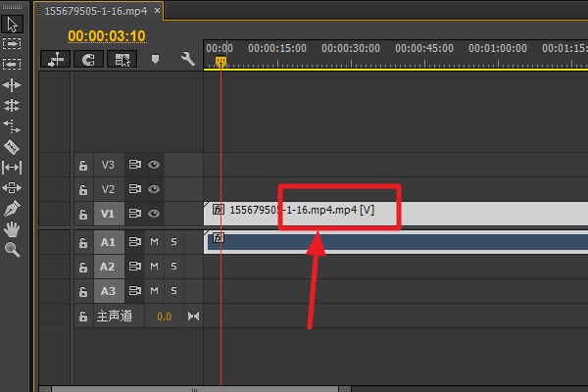Select the Rate Stretch tool
The image size is (588, 392).
12,126
